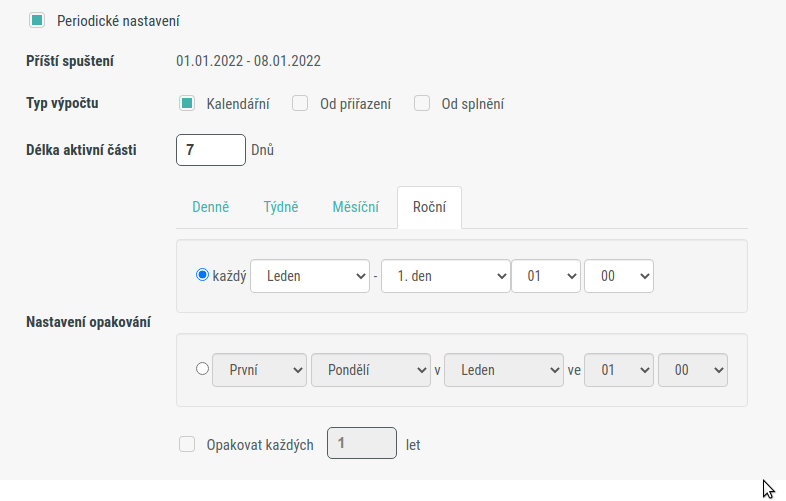This screenshot has width=786, height=501.
Task: Switch to the Denně tab
Action: tap(211, 207)
